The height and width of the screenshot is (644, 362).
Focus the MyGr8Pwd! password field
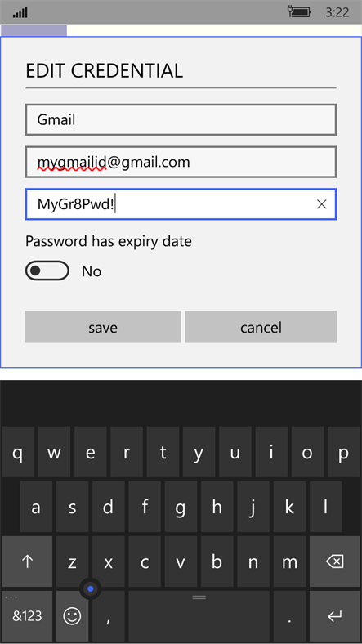coord(181,204)
